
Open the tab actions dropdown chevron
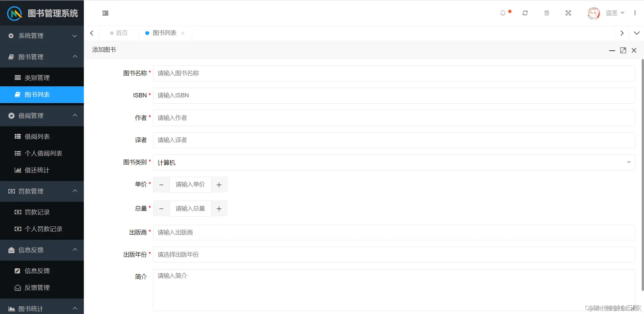click(637, 33)
